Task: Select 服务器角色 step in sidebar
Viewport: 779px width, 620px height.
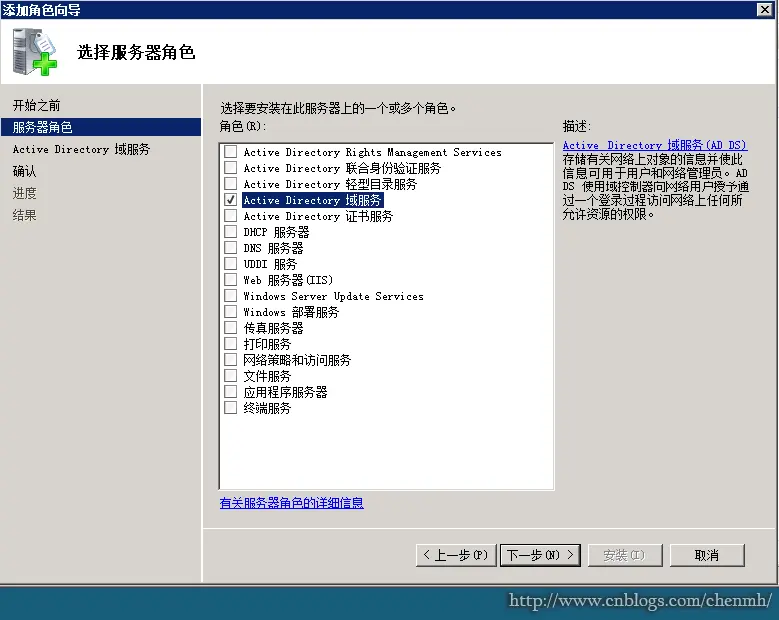Action: 101,127
